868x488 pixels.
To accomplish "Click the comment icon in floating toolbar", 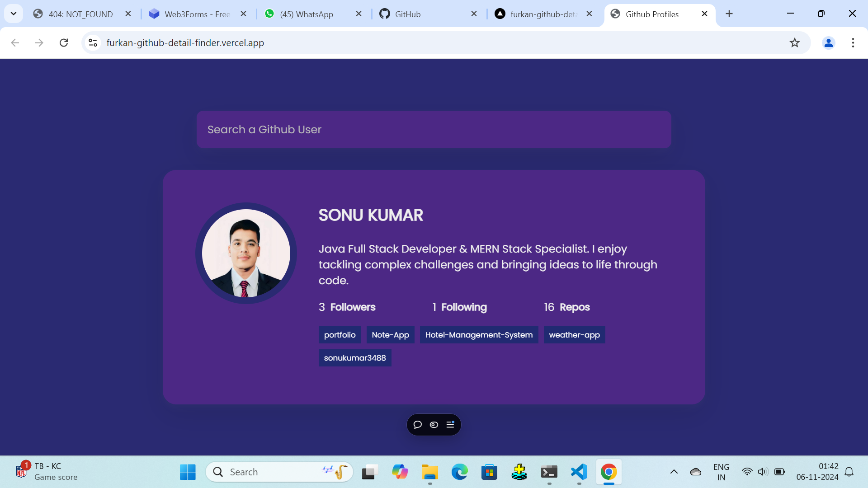I will (x=418, y=425).
